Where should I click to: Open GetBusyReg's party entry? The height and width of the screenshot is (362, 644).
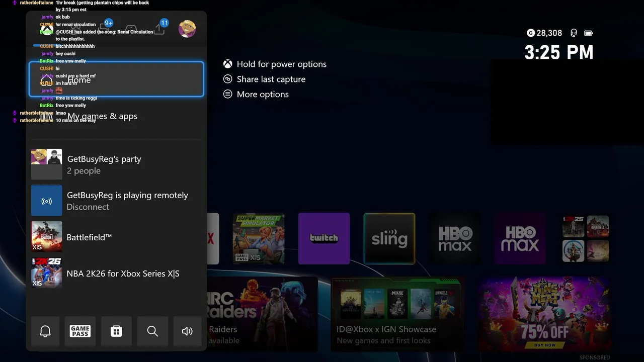116,164
